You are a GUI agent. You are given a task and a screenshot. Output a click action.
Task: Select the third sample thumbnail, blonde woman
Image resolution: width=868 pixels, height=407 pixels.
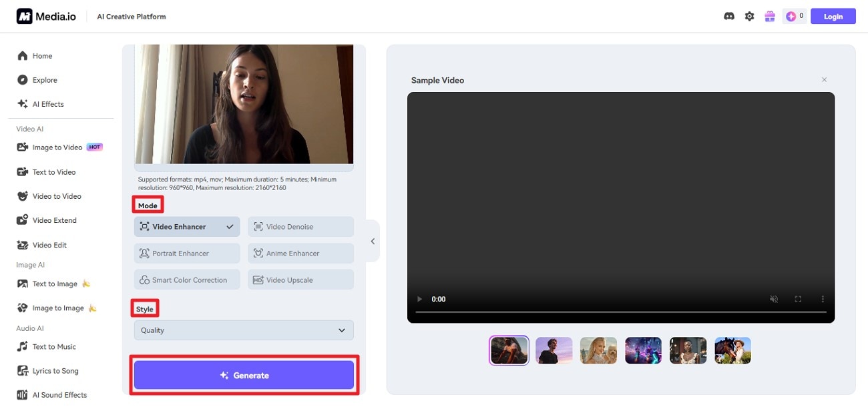point(599,350)
